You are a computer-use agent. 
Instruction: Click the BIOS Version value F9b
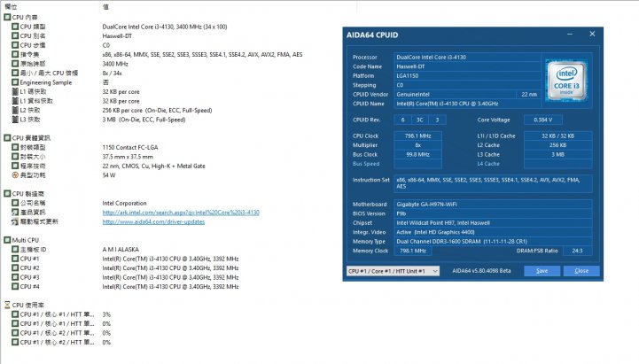pos(493,213)
